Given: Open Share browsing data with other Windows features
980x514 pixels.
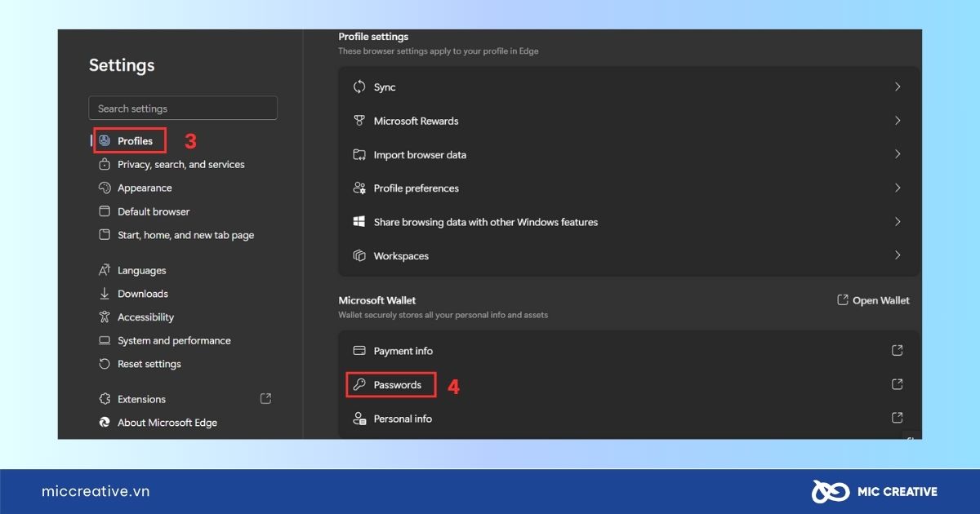Looking at the screenshot, I should click(x=629, y=222).
